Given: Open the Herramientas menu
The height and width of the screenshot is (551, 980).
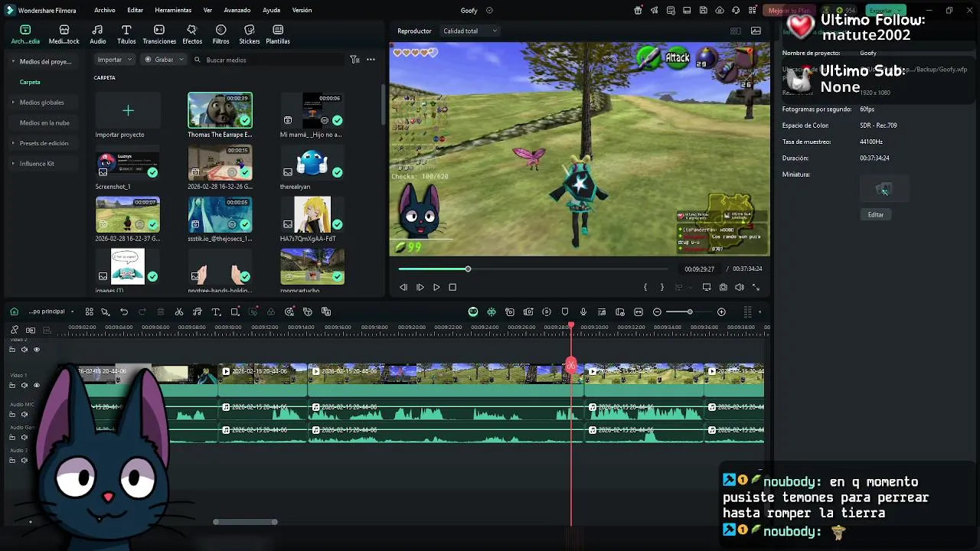Looking at the screenshot, I should tap(173, 11).
